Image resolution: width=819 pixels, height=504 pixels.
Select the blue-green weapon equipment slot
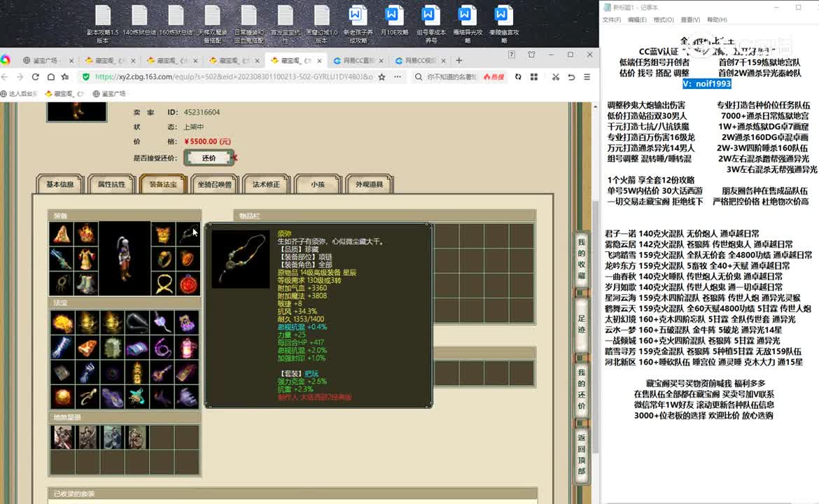(62, 259)
